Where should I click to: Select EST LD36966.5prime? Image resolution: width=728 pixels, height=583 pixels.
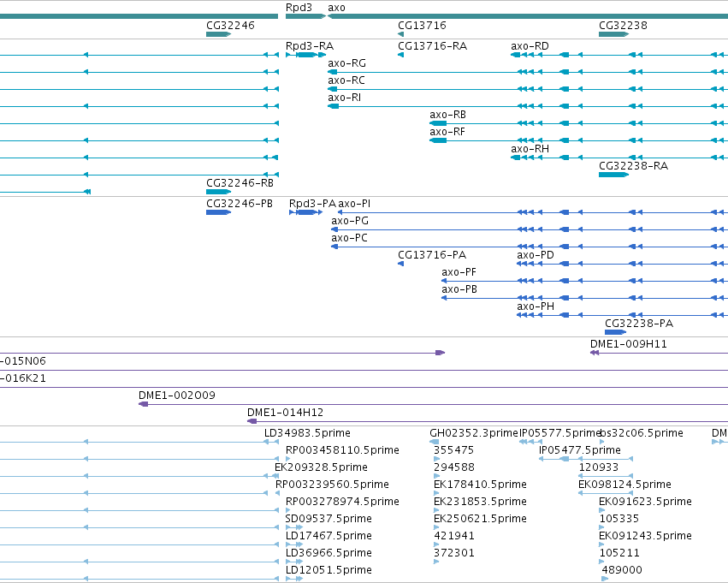[328, 553]
